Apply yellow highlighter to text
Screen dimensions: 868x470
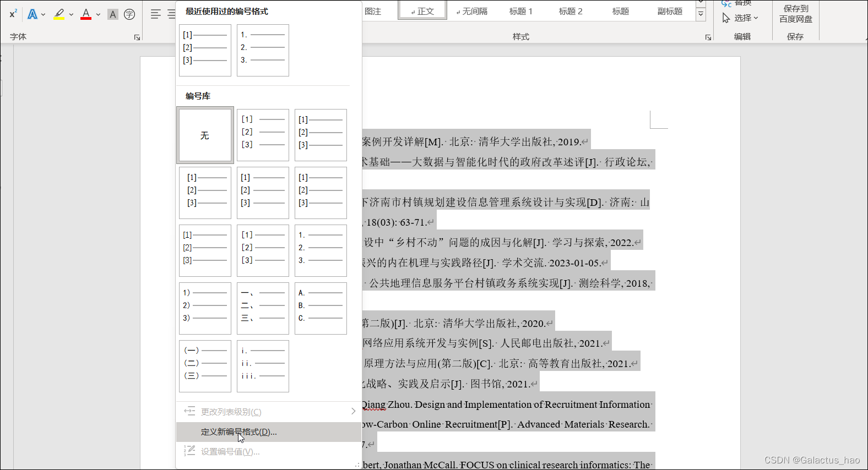pyautogui.click(x=59, y=14)
